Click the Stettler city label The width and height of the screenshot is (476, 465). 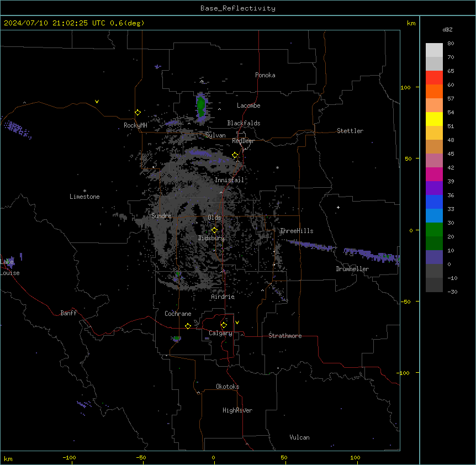pos(350,131)
